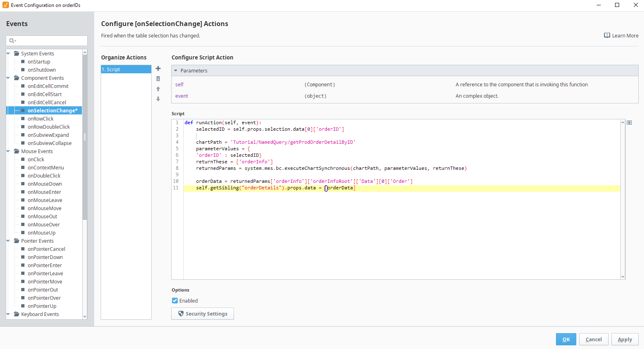Screen dimensions: 644x349
Task: Collapse the System Events tree node
Action: pos(8,54)
